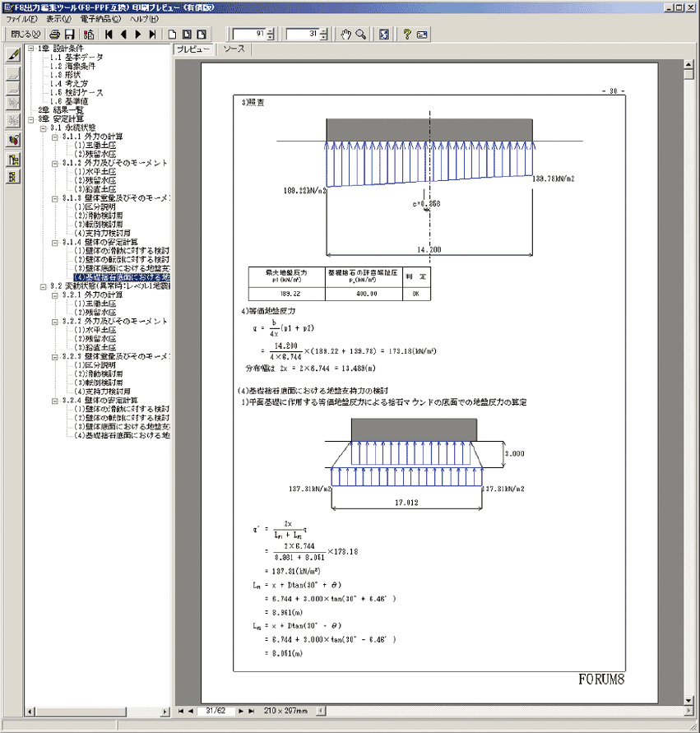Image resolution: width=700 pixels, height=733 pixels.
Task: Select (2)滑動検討用 under 3.2.3
Action: (99, 374)
